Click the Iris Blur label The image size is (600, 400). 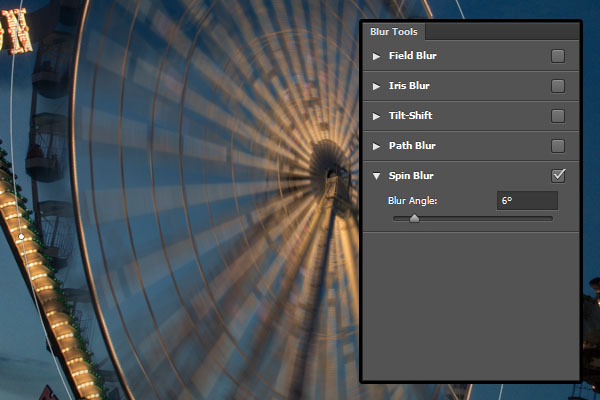click(409, 86)
